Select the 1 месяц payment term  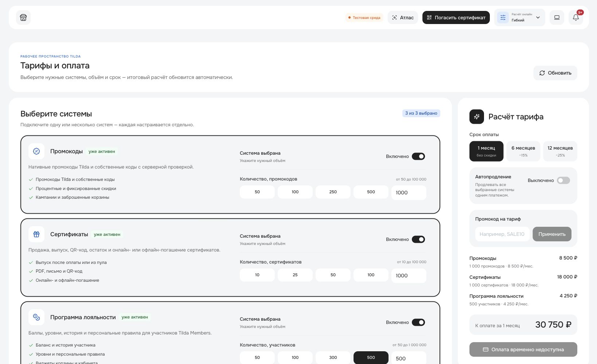pyautogui.click(x=486, y=151)
